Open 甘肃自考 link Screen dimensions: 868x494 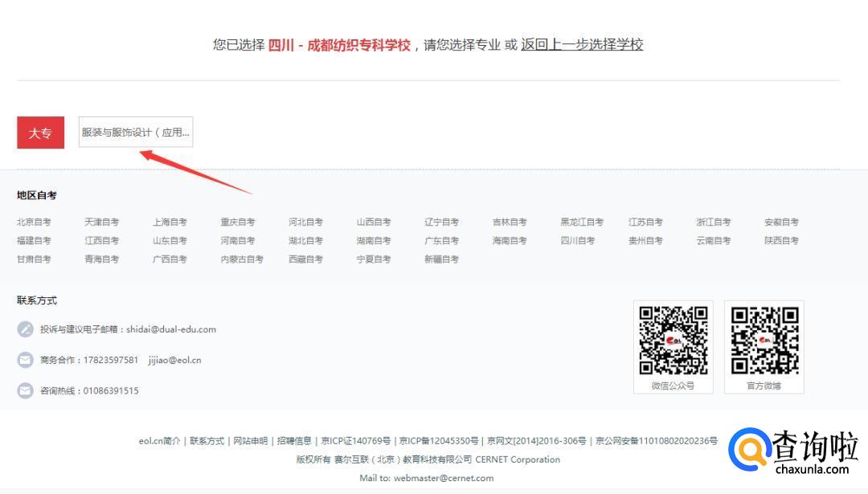[x=34, y=259]
